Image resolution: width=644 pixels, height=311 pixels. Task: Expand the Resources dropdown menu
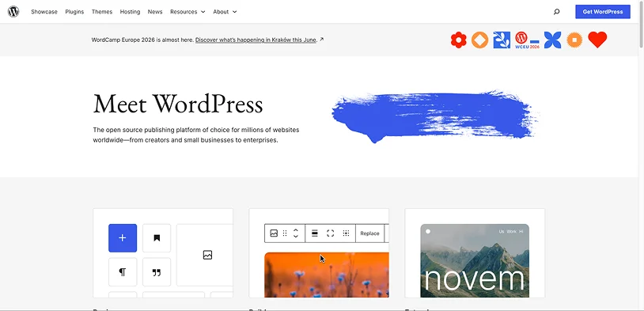pyautogui.click(x=188, y=12)
